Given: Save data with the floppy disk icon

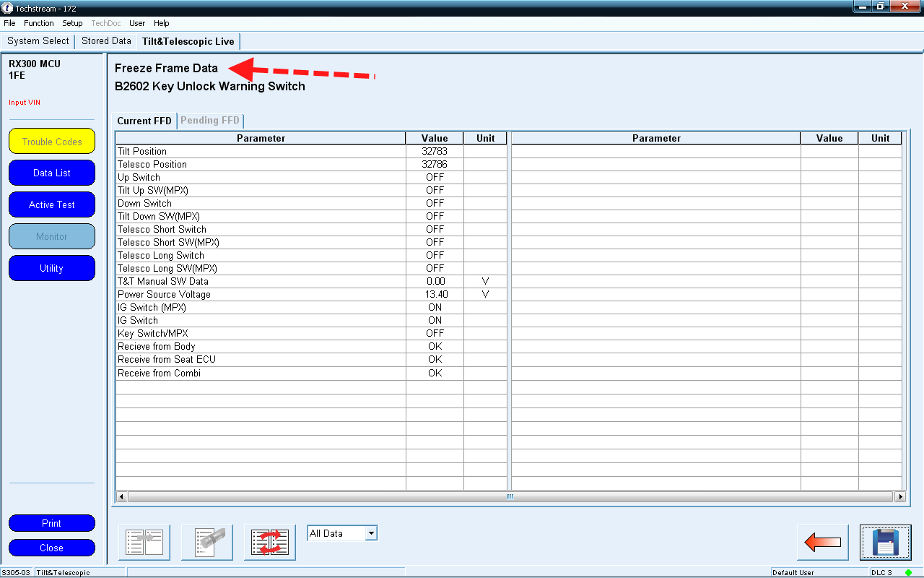Looking at the screenshot, I should [x=886, y=543].
